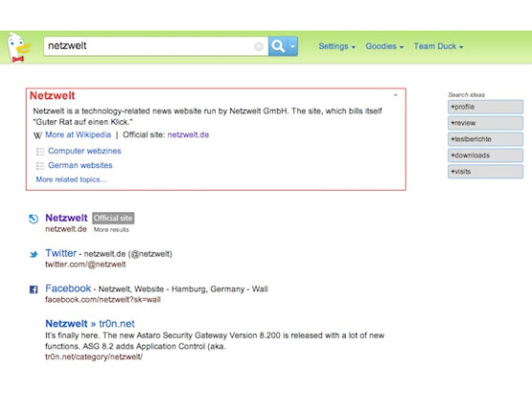Screen dimensions: 532x399
Task: Open the Settings menu
Action: (336, 47)
